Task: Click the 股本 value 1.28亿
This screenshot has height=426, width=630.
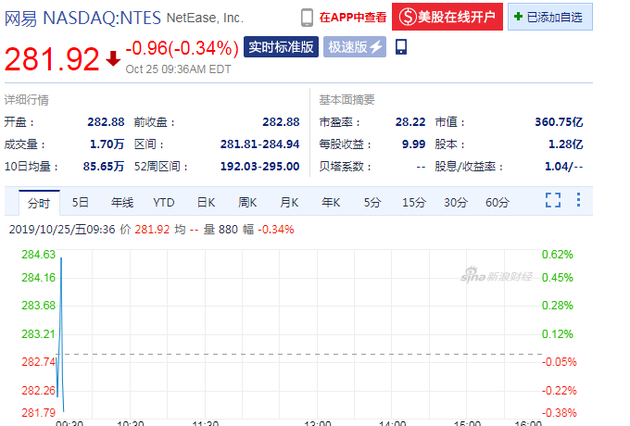Action: tap(566, 144)
